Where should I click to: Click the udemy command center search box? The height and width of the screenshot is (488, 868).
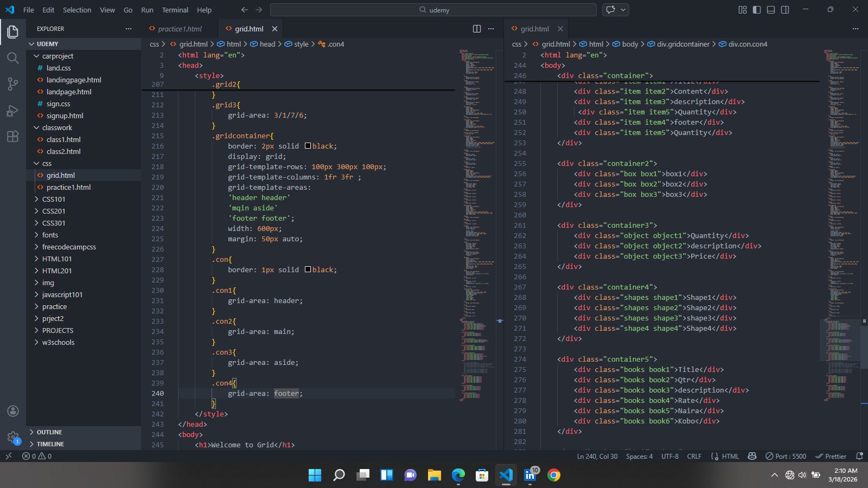click(433, 10)
